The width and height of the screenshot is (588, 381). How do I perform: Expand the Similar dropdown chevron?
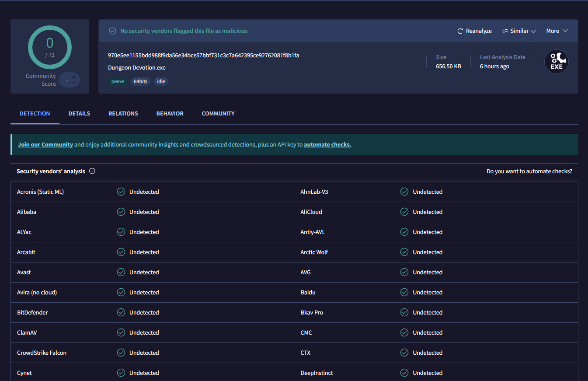pos(533,31)
